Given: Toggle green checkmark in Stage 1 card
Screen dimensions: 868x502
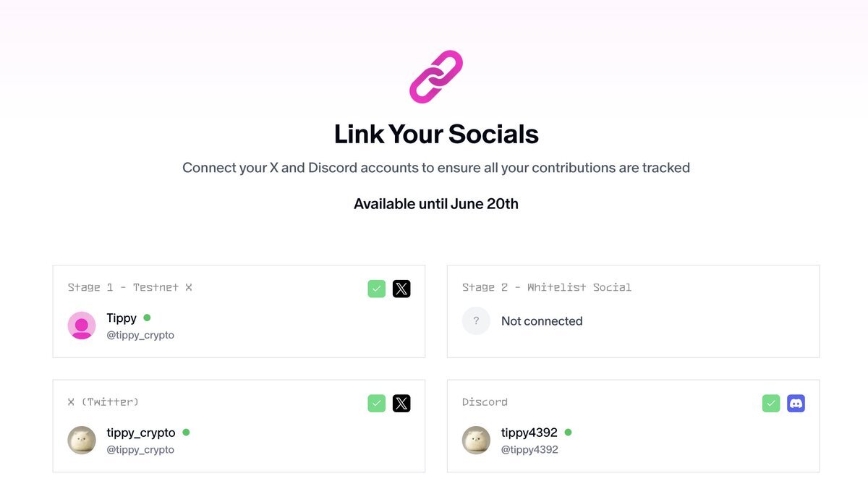Looking at the screenshot, I should coord(377,289).
